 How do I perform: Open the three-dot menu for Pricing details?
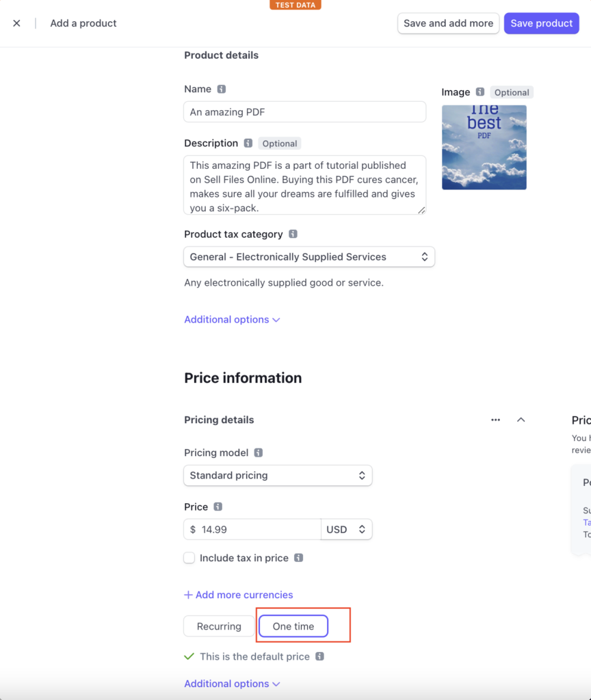(x=495, y=420)
